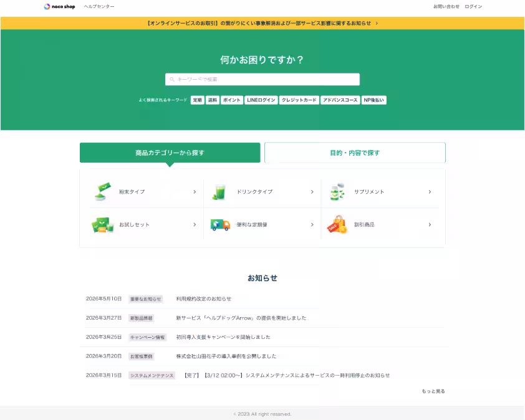Screen dimensions: 525x420
Task: Click the green drink glass icon
Action: (219, 192)
